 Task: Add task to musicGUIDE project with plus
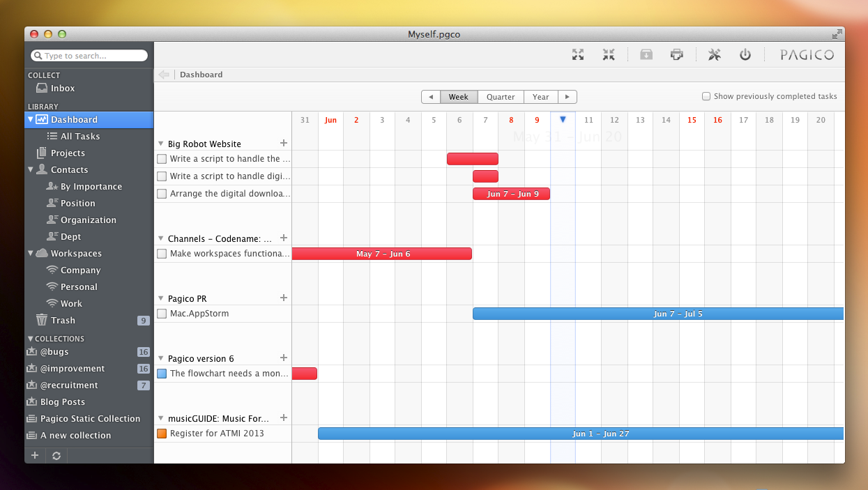284,418
